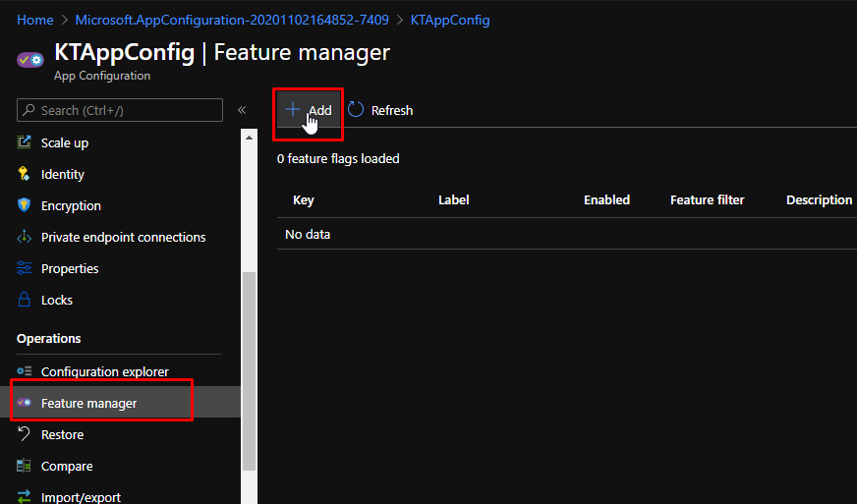Focus the Search (Ctrl+/) input field
Screen dimensions: 857x504
[120, 110]
